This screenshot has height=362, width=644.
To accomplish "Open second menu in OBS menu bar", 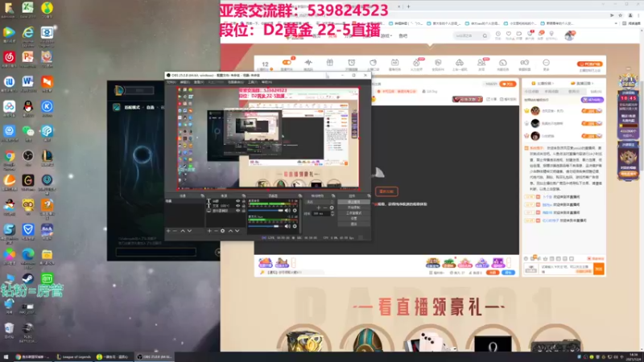I will (185, 82).
